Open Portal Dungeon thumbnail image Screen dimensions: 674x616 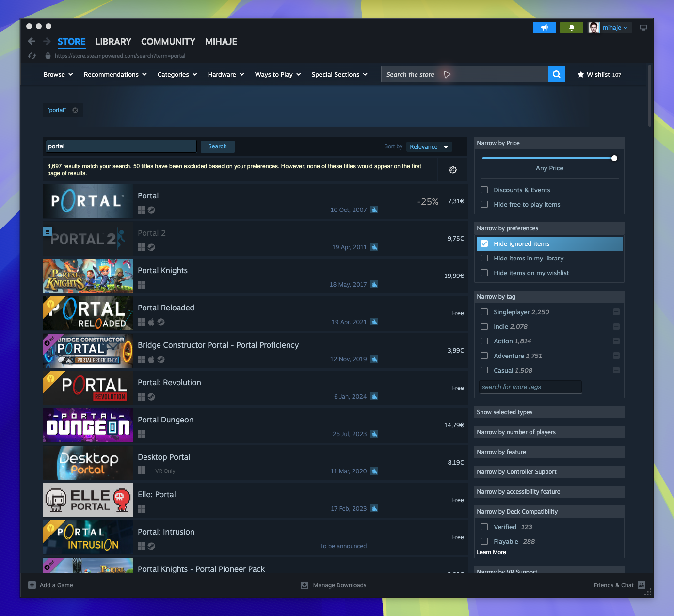click(x=88, y=425)
